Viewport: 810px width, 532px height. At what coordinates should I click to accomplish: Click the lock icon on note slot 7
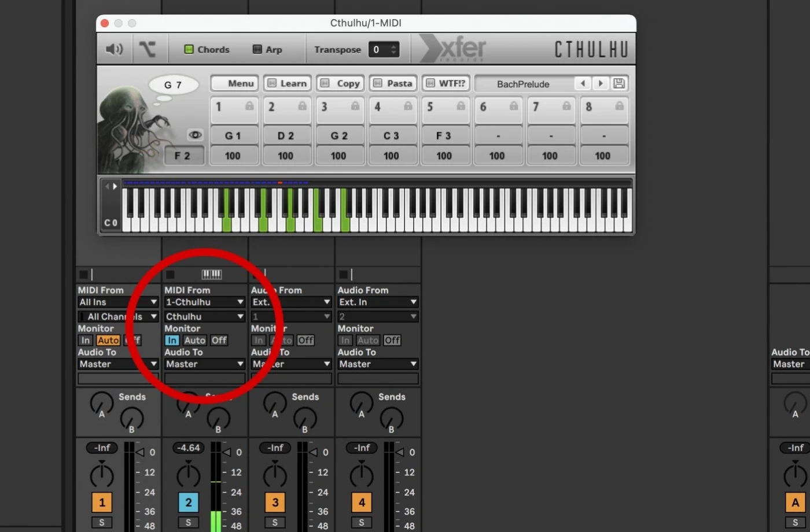(x=566, y=106)
